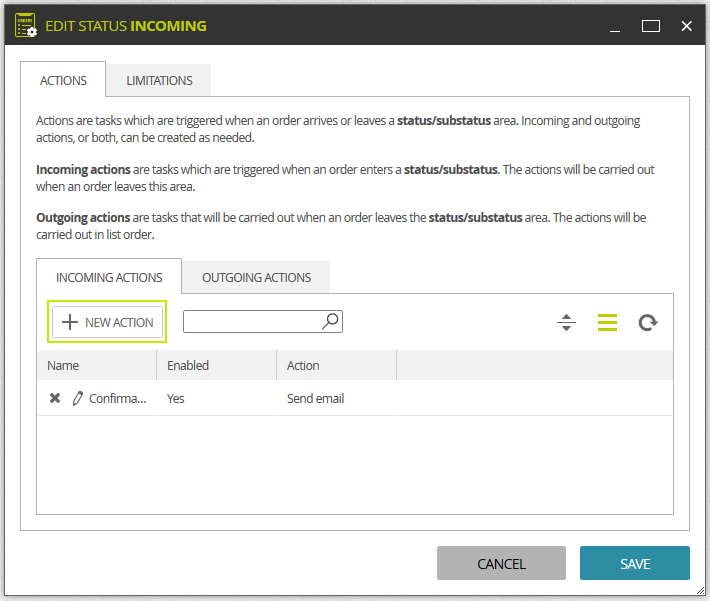
Task: Delete the Confirmation action with X icon
Action: point(55,398)
